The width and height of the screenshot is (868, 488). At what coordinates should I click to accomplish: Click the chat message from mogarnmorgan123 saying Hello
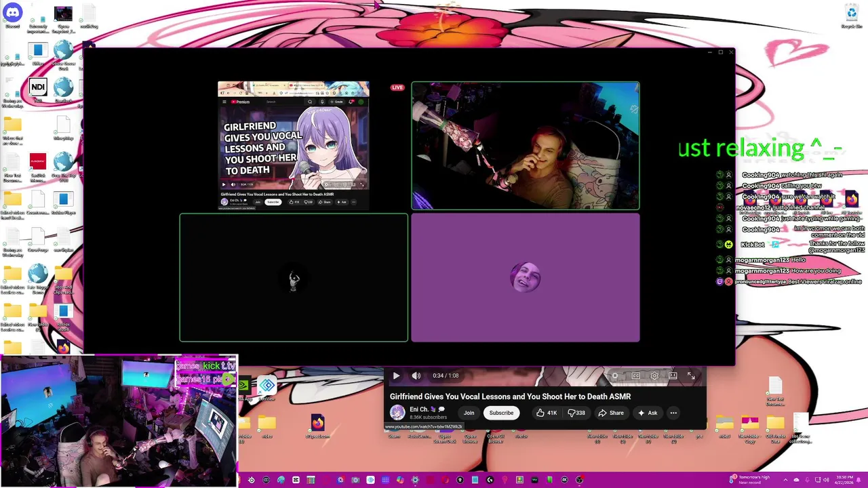tap(761, 260)
